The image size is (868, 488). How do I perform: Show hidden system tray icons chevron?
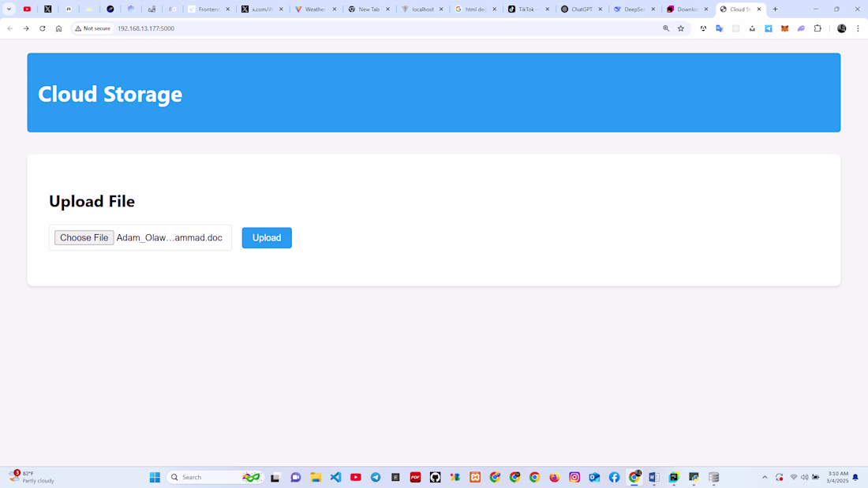(x=765, y=477)
